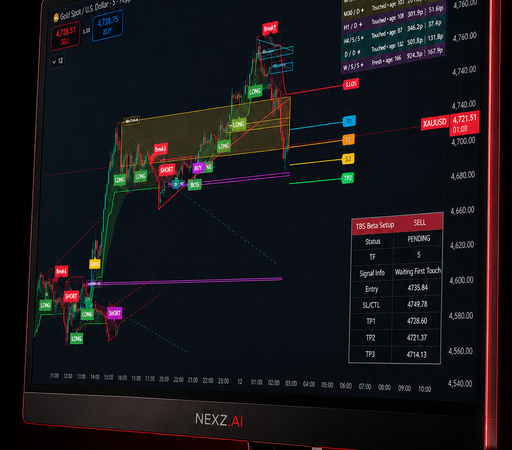The width and height of the screenshot is (512, 450).
Task: Click the 05:00 time axis label
Action: pos(327,385)
